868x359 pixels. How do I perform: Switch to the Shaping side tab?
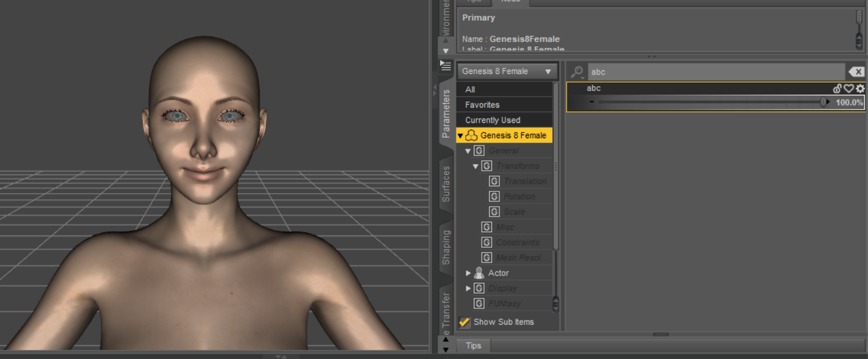(446, 247)
